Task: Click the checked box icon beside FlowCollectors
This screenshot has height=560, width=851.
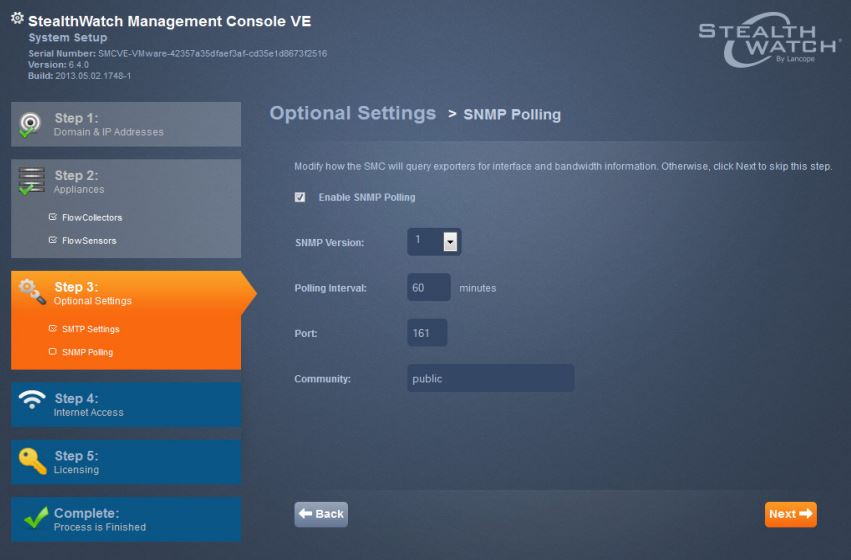Action: (53, 217)
